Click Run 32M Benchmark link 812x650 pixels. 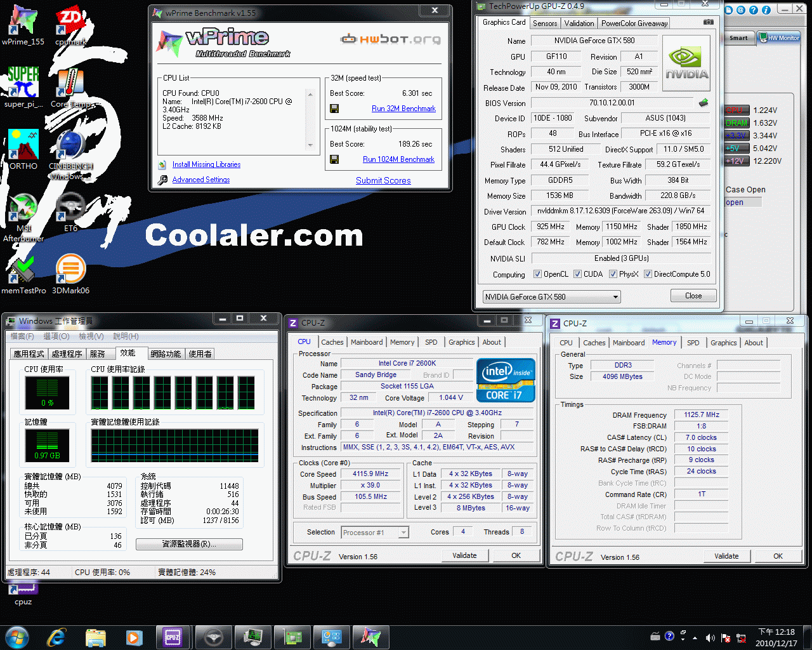click(x=403, y=109)
